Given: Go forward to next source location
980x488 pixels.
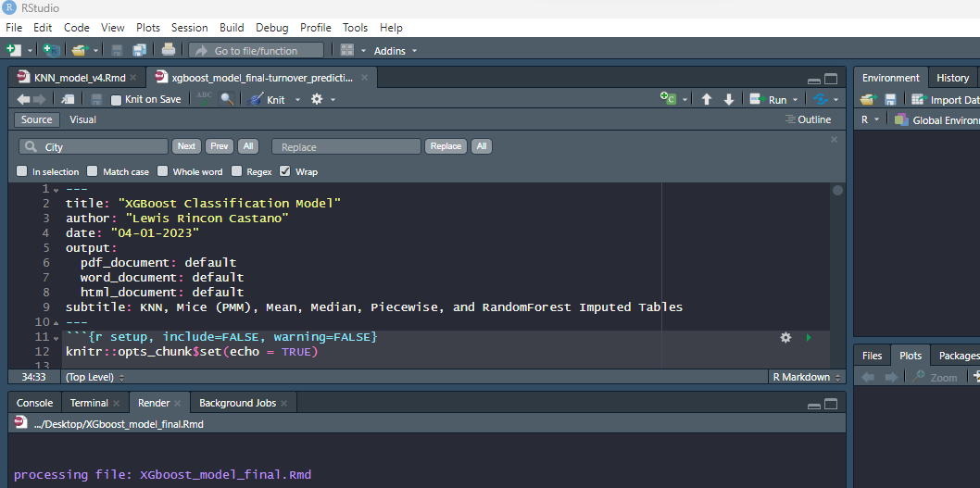Looking at the screenshot, I should pos(40,99).
